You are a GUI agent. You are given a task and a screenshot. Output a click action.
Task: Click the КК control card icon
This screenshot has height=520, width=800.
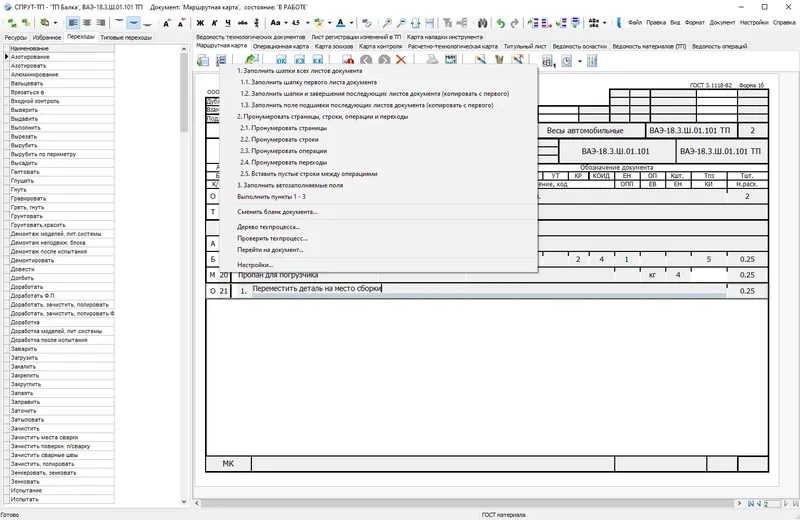(x=317, y=60)
